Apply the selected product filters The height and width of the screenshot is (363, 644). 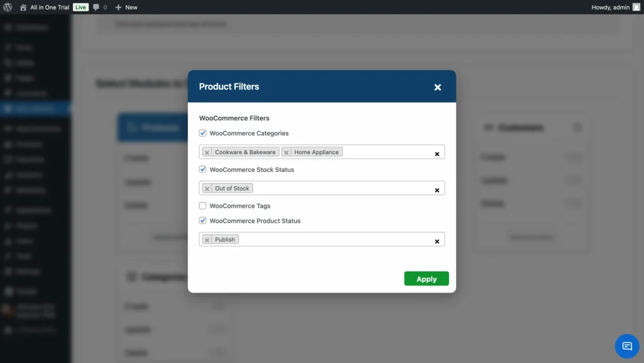[x=426, y=279]
